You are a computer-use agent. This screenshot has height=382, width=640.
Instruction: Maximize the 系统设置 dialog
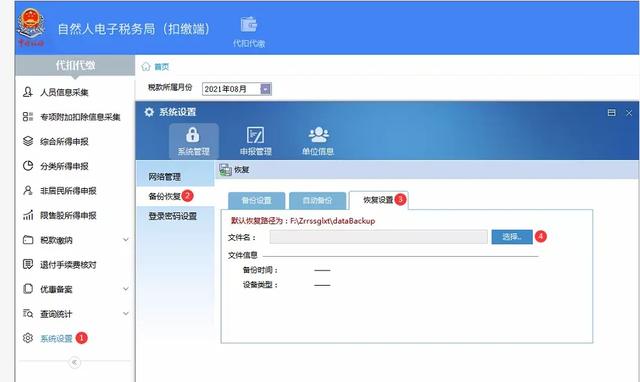point(611,112)
